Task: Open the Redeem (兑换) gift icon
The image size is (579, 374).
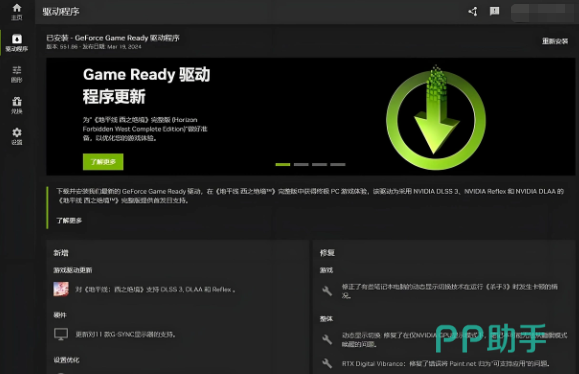Action: pos(17,105)
